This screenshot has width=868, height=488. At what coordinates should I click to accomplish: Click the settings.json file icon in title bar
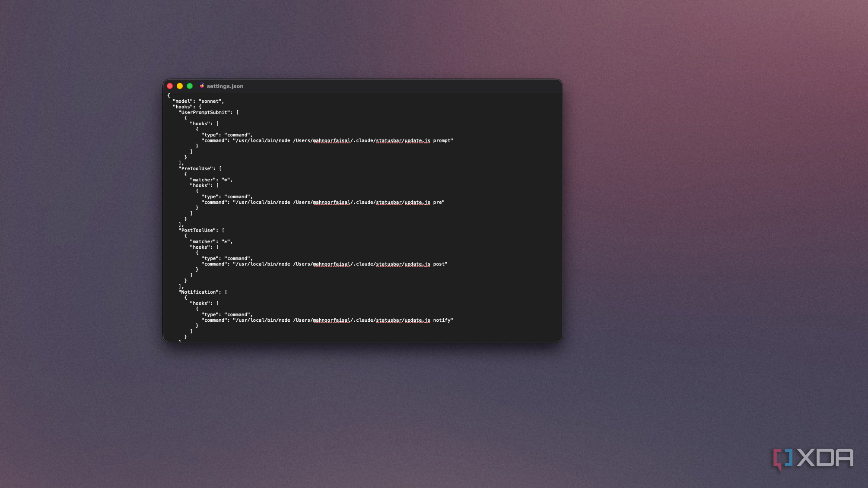pos(202,86)
